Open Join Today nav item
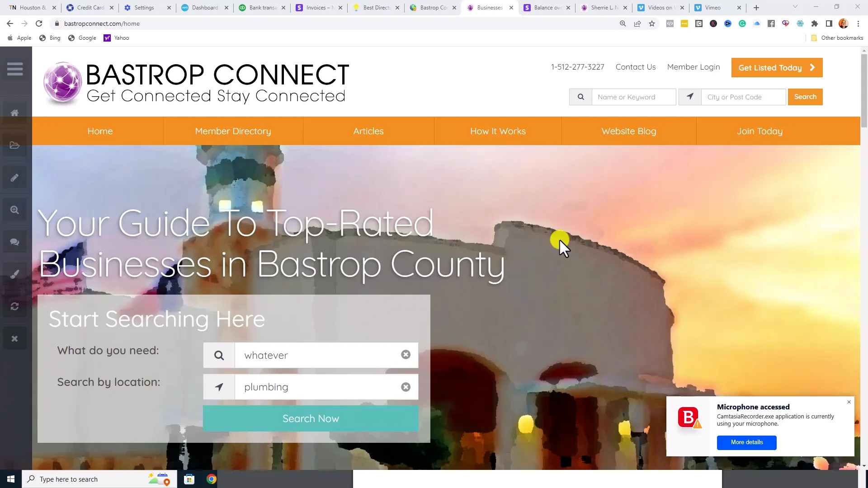 pyautogui.click(x=759, y=131)
